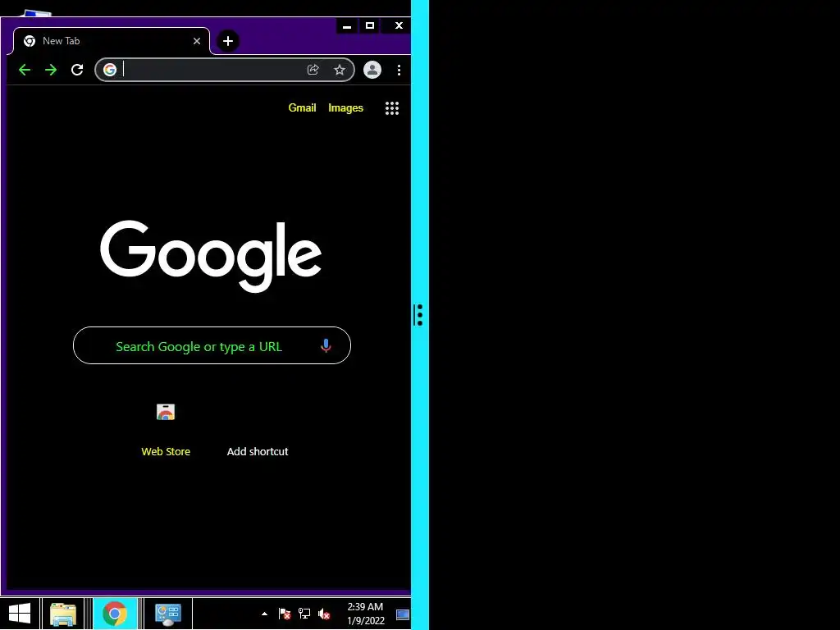Screen dimensions: 840x630
Task: Open the Web Store shortcut icon
Action: [x=166, y=412]
